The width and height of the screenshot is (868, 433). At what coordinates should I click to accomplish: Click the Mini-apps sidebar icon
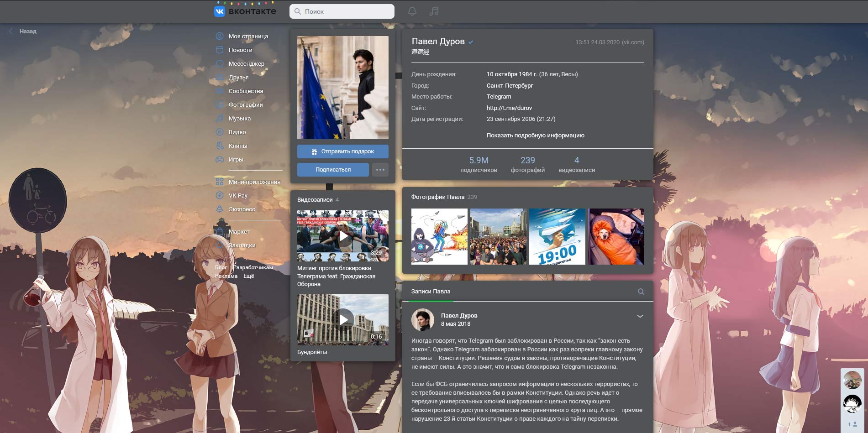tap(220, 182)
